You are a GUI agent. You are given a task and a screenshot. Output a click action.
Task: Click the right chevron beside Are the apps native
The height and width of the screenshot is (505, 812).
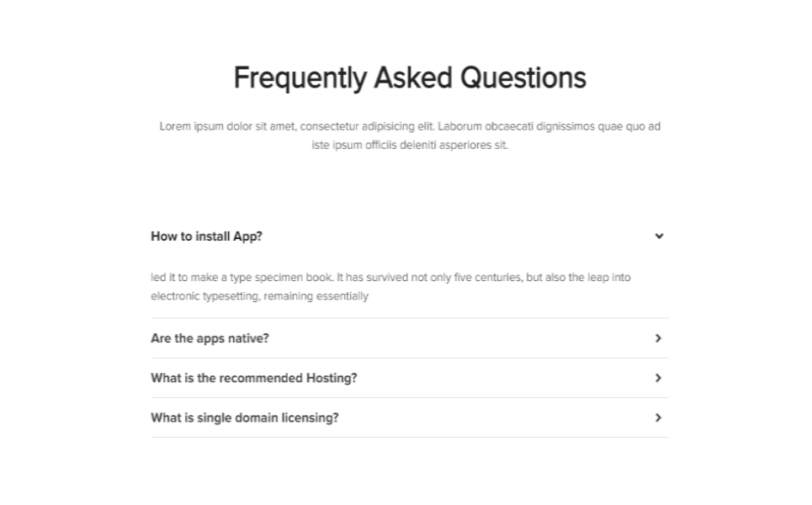click(x=658, y=338)
